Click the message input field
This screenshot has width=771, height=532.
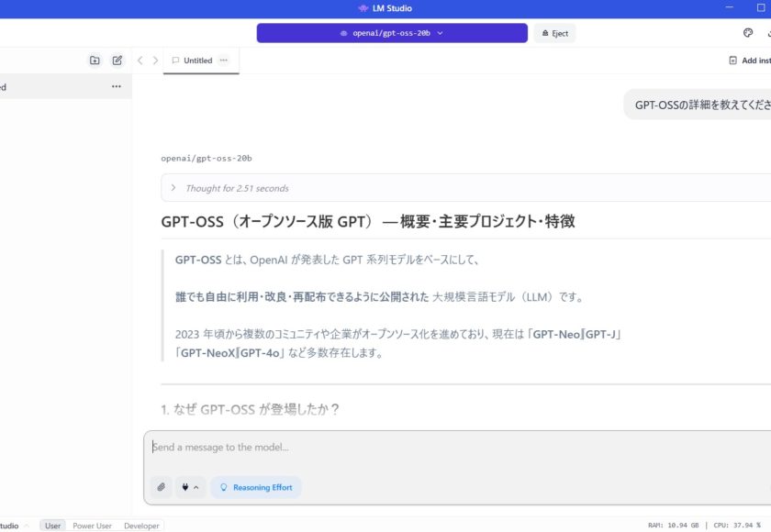[457, 447]
